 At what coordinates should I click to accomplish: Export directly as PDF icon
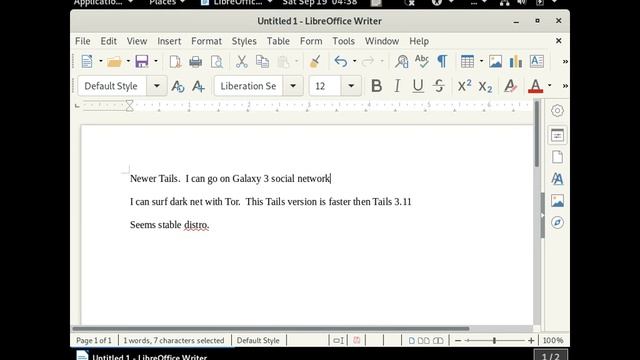pyautogui.click(x=175, y=62)
